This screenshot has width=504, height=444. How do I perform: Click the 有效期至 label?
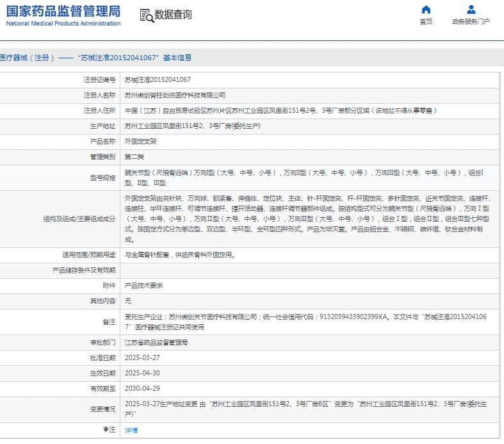click(x=102, y=389)
